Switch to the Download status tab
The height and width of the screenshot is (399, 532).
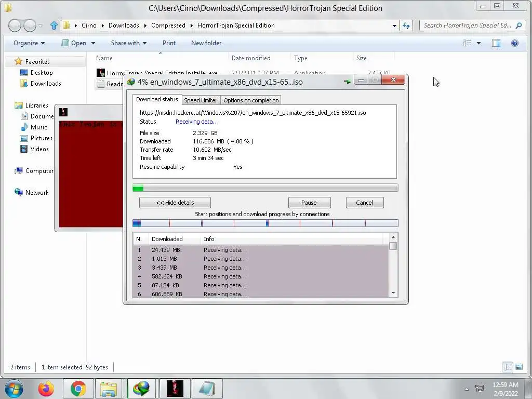click(x=157, y=99)
